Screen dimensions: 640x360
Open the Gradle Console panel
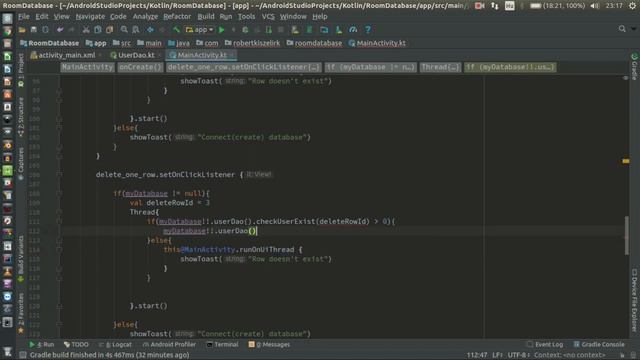[599, 344]
